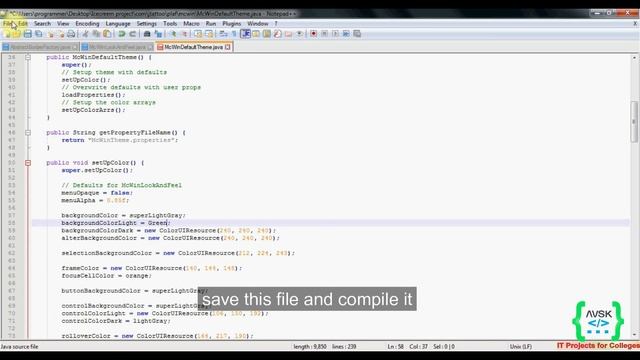Click the Folder as Workspace icon
The height and width of the screenshot is (360, 640).
click(289, 34)
